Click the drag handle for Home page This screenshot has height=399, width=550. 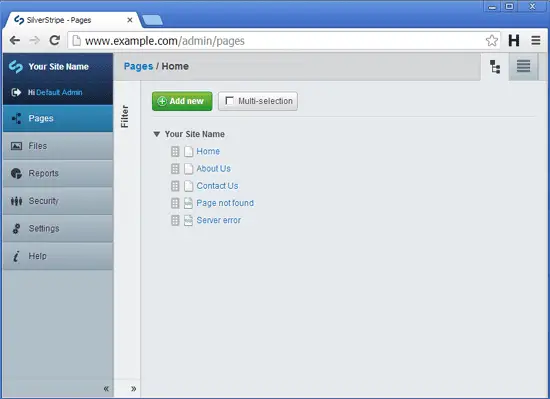(x=175, y=151)
